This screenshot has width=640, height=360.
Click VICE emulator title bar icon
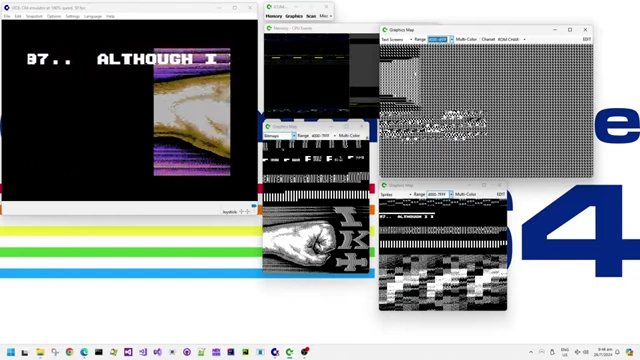tap(7, 8)
